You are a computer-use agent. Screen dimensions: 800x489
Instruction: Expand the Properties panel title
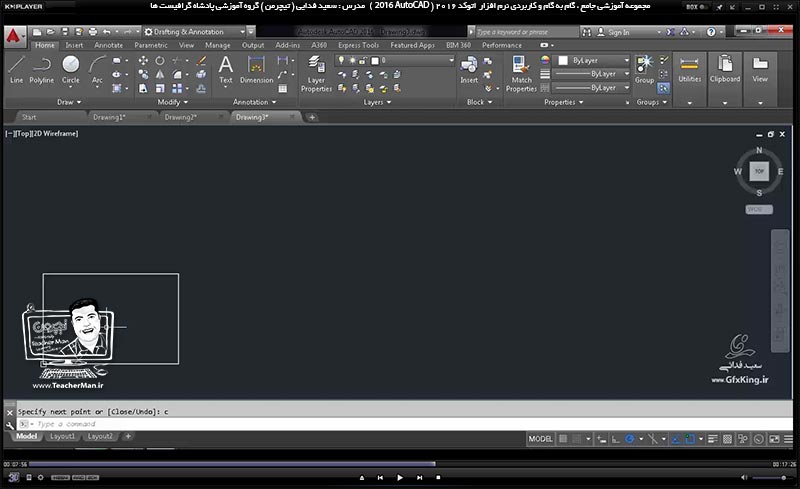563,102
